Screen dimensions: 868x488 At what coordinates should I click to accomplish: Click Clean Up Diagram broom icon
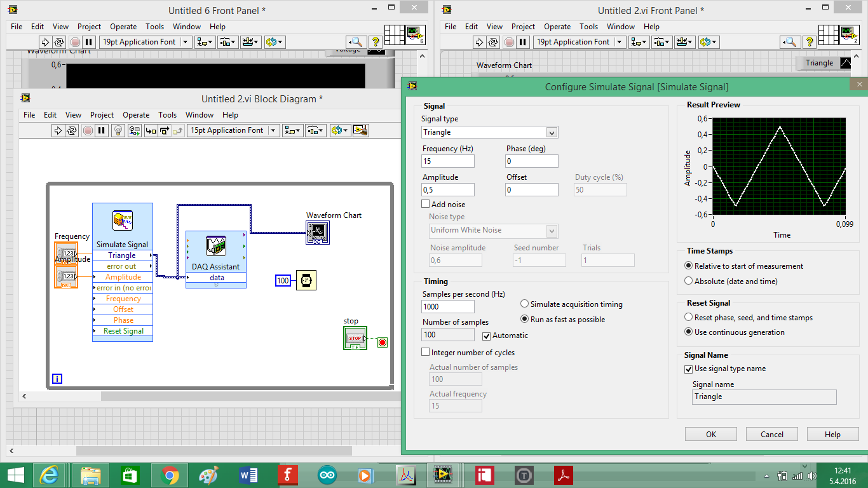[x=361, y=130]
